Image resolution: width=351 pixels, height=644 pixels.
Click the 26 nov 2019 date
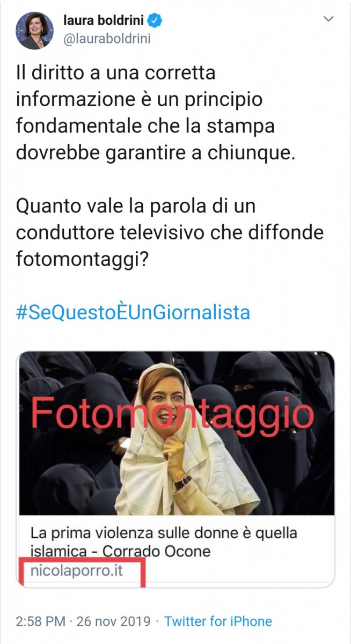(113, 621)
